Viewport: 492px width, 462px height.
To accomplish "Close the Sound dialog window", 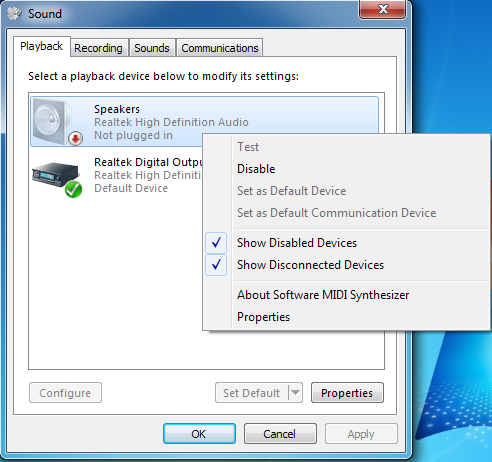I will coord(383,9).
